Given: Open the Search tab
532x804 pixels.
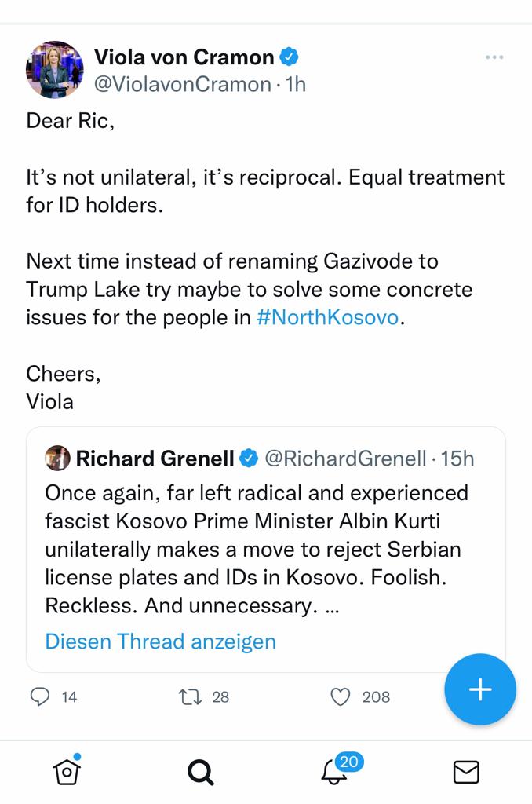Looking at the screenshot, I should click(201, 773).
